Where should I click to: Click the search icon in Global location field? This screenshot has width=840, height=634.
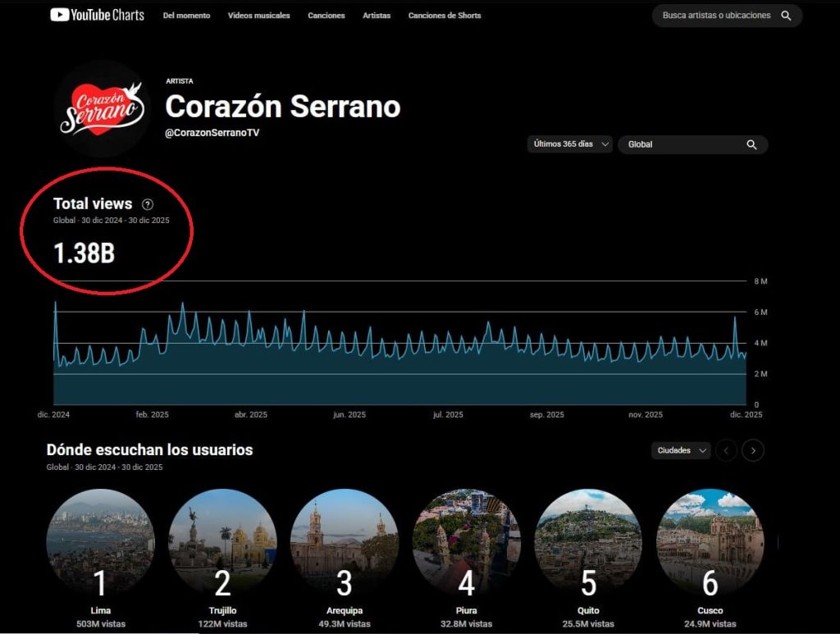coord(751,144)
